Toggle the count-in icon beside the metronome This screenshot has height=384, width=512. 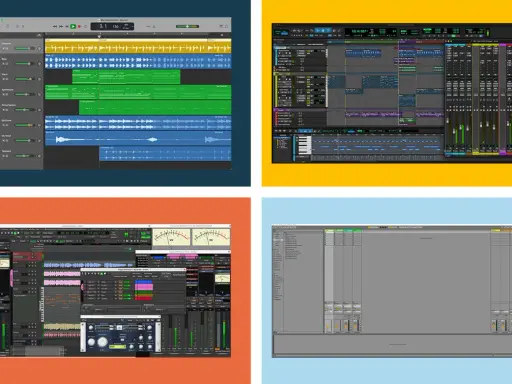[x=148, y=26]
